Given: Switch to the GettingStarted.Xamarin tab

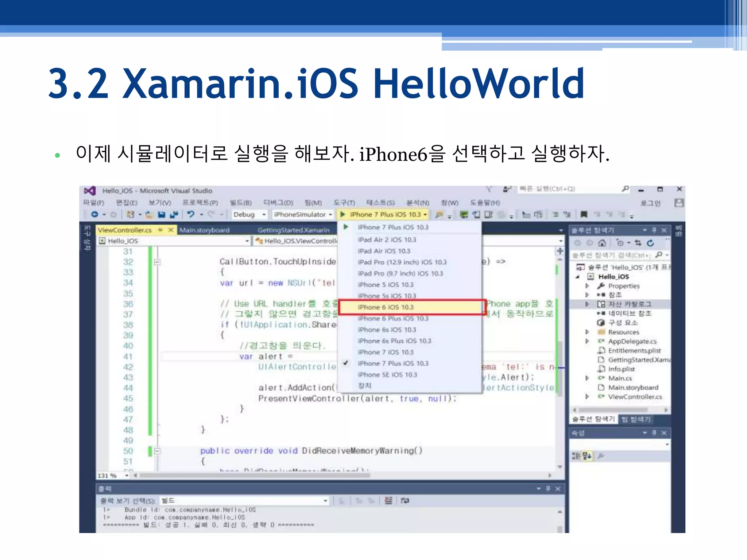Looking at the screenshot, I should pos(294,230).
